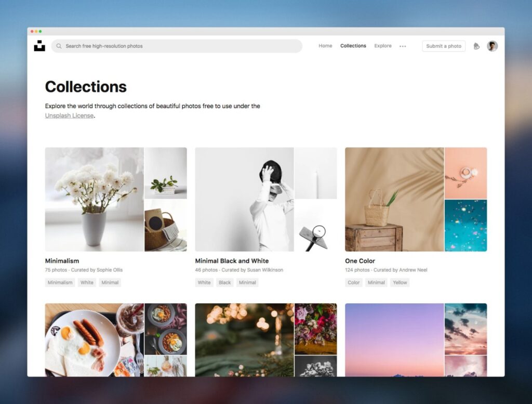Click the 'Curated by Sophie Ollis' text
The image size is (532, 404).
(97, 270)
